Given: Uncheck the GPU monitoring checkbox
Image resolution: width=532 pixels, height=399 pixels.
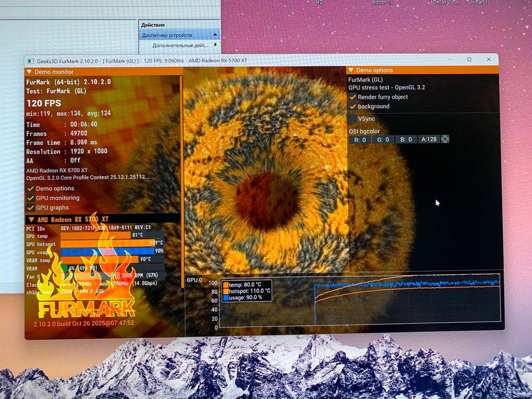Looking at the screenshot, I should 31,198.
